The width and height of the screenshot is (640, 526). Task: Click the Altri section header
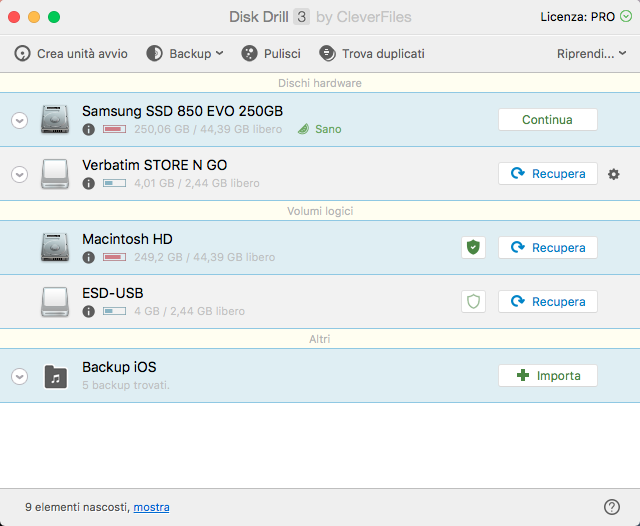[x=320, y=339]
